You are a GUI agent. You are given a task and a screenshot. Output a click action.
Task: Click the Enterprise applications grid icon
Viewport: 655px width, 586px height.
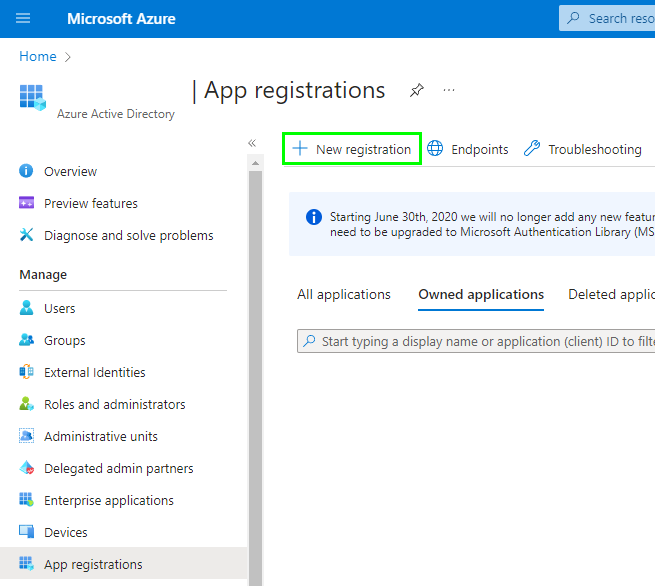coord(26,500)
